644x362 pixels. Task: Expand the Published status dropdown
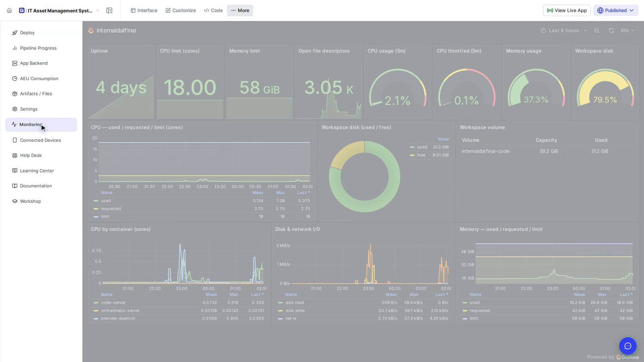[616, 10]
